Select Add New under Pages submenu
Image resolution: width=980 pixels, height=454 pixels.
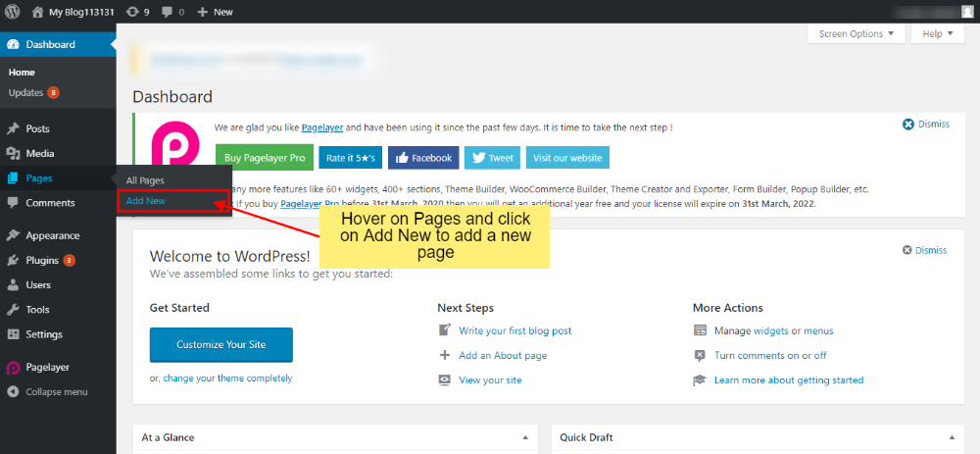pos(145,200)
